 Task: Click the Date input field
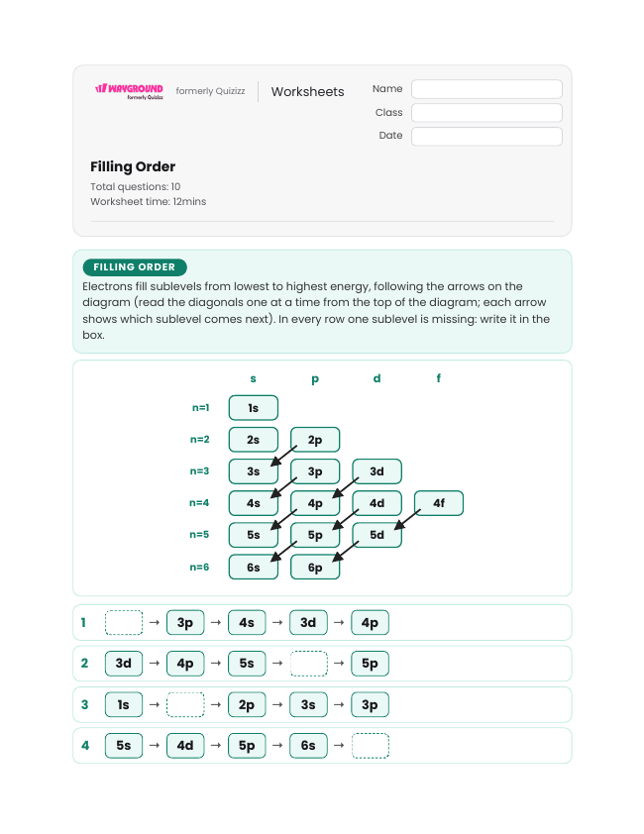tap(486, 136)
